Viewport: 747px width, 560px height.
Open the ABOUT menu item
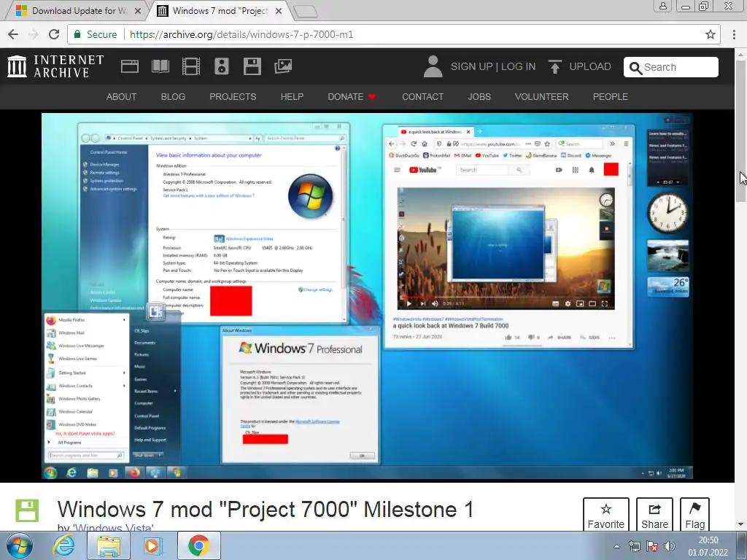(x=122, y=97)
